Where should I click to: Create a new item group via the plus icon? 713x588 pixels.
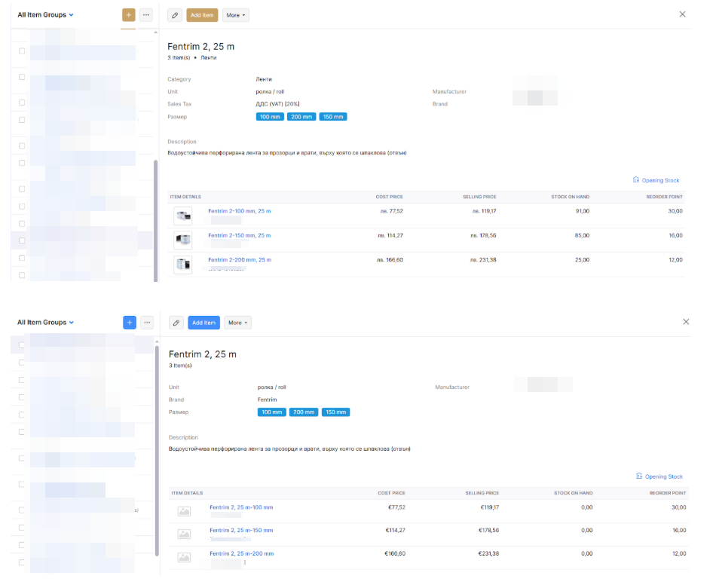click(x=128, y=14)
